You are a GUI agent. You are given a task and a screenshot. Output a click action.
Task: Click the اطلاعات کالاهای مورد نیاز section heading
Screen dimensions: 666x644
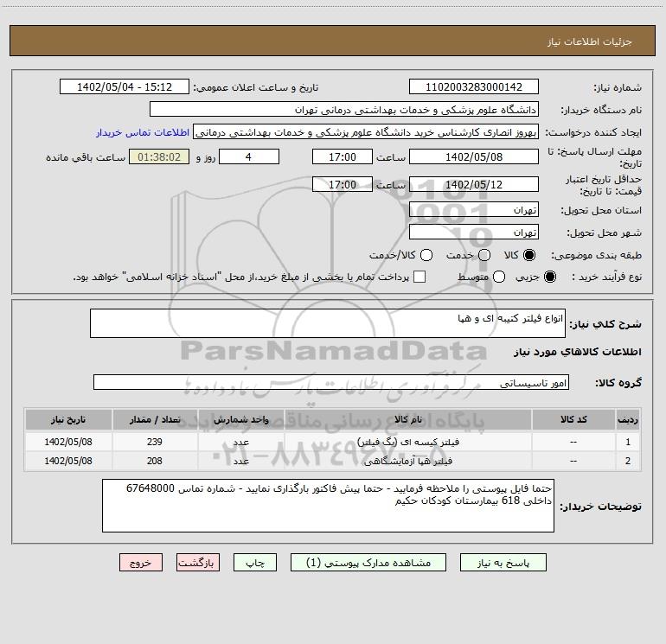click(577, 352)
